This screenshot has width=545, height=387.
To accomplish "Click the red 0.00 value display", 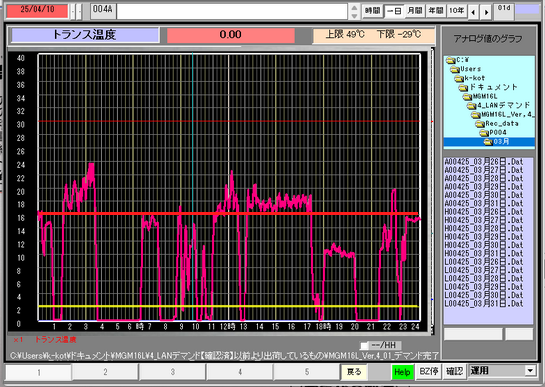I will (231, 35).
